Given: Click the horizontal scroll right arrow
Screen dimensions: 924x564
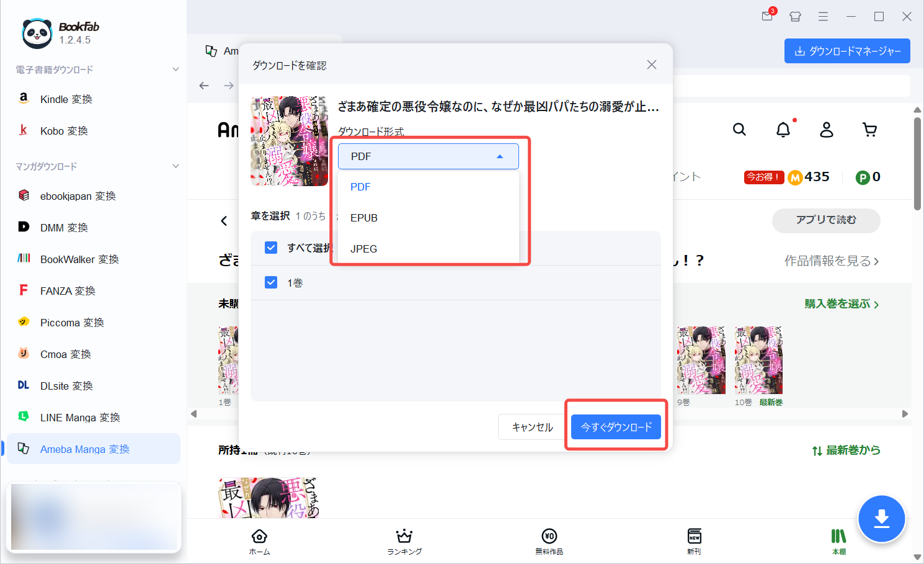Looking at the screenshot, I should 905,414.
